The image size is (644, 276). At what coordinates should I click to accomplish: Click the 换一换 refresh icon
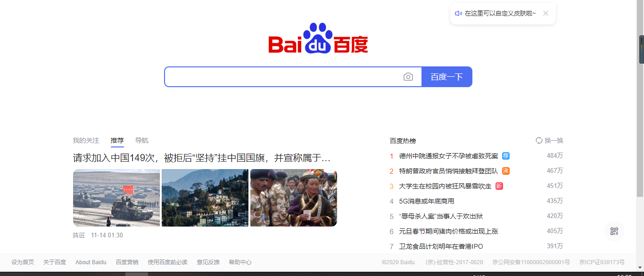pos(539,140)
